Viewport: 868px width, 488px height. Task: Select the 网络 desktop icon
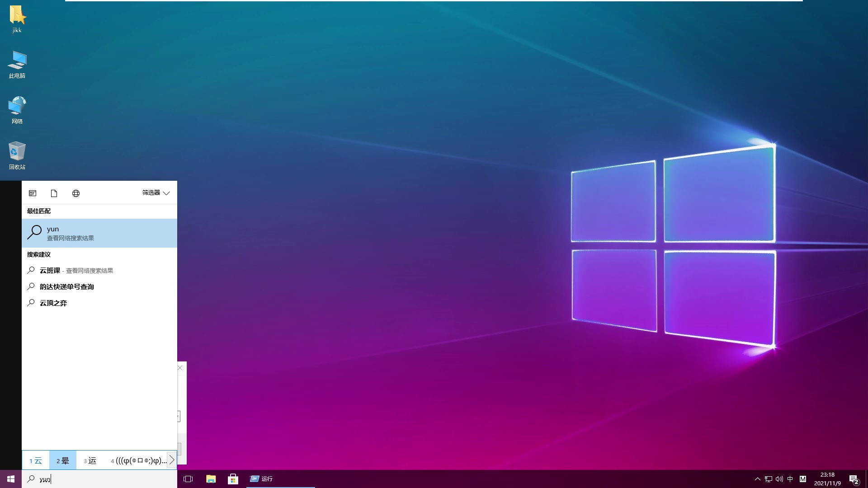pos(17,110)
